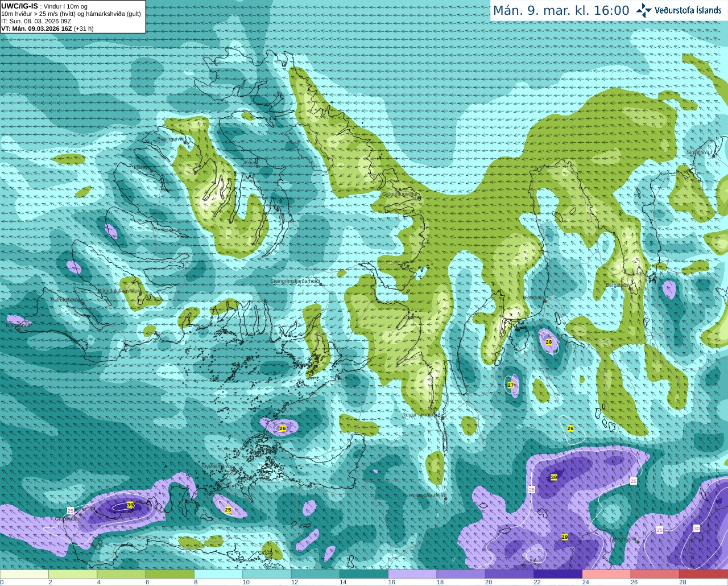Image resolution: width=728 pixels, height=586 pixels.
Task: Click the Blönduós station label
Action: click(533, 298)
